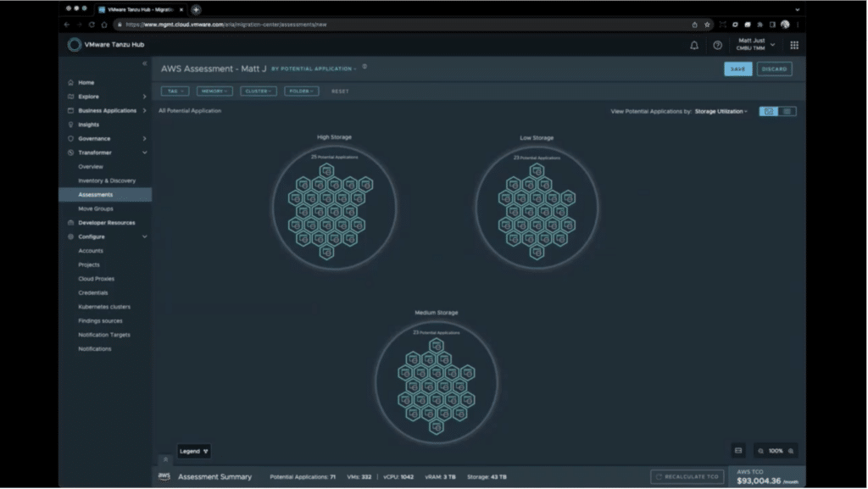
Task: Open the apps grid launcher
Action: (x=794, y=46)
